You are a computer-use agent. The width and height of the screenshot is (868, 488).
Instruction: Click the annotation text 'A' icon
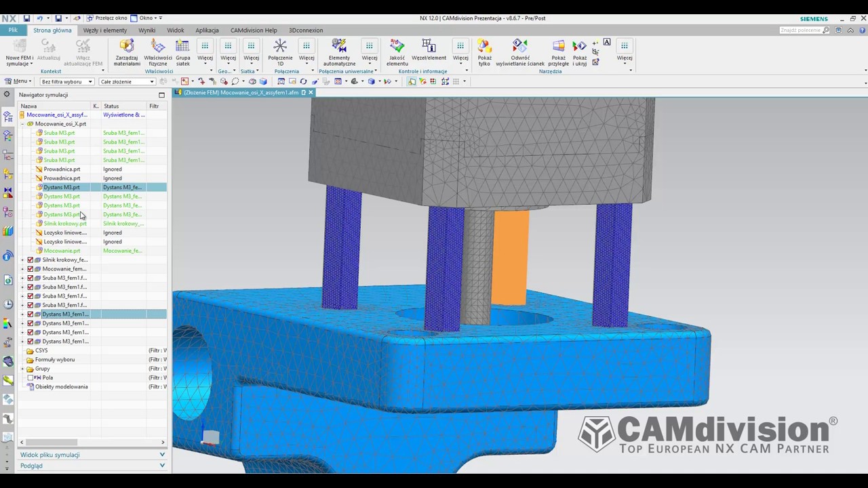[607, 42]
